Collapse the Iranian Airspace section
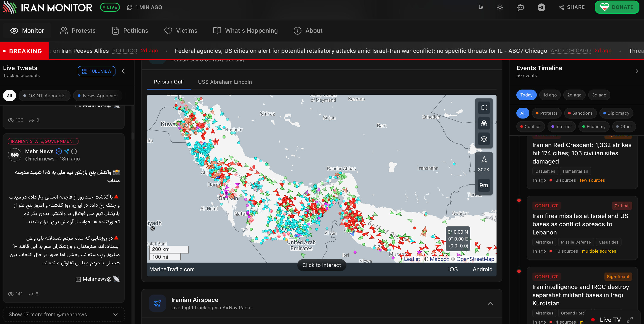 (x=490, y=303)
